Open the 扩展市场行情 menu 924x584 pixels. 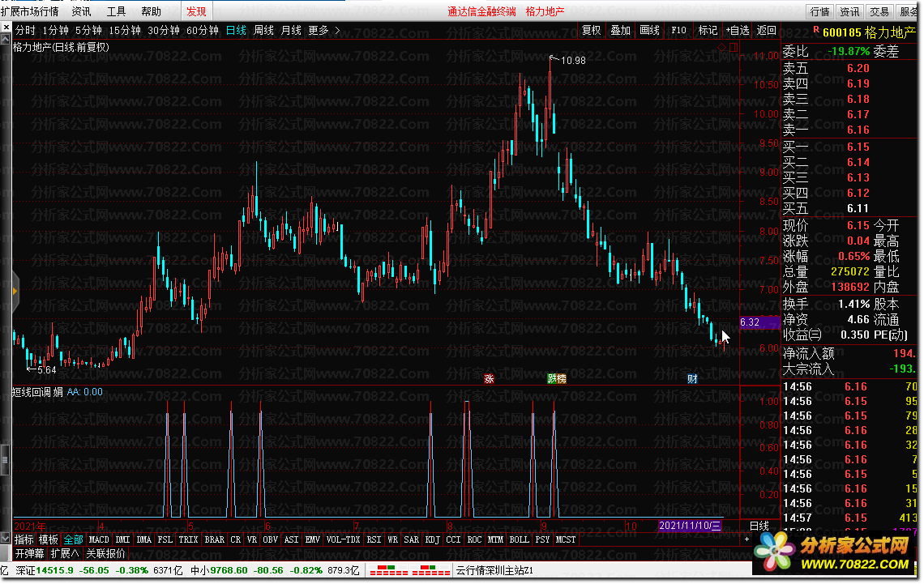(30, 11)
